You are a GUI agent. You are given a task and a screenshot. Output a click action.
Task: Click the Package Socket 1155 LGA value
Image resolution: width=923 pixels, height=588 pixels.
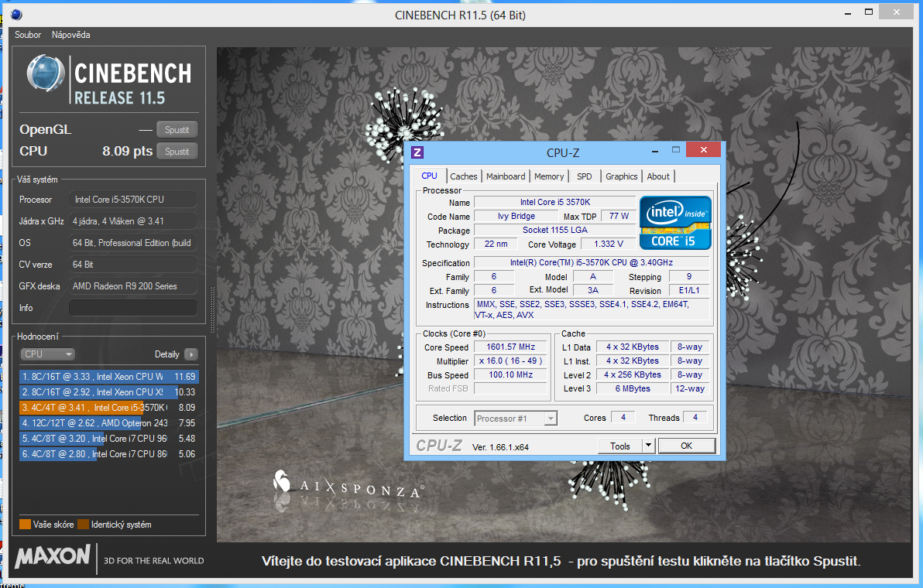click(554, 230)
